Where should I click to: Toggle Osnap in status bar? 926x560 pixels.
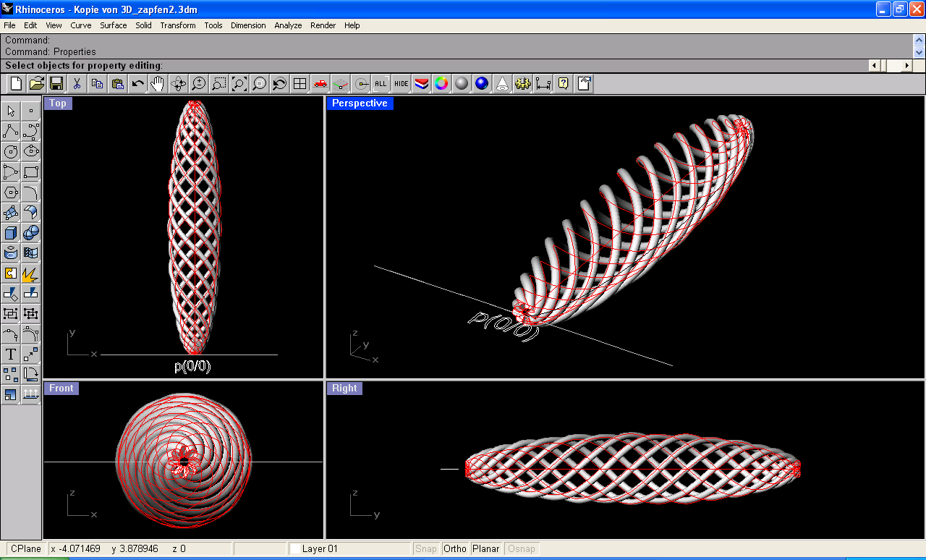(x=522, y=548)
